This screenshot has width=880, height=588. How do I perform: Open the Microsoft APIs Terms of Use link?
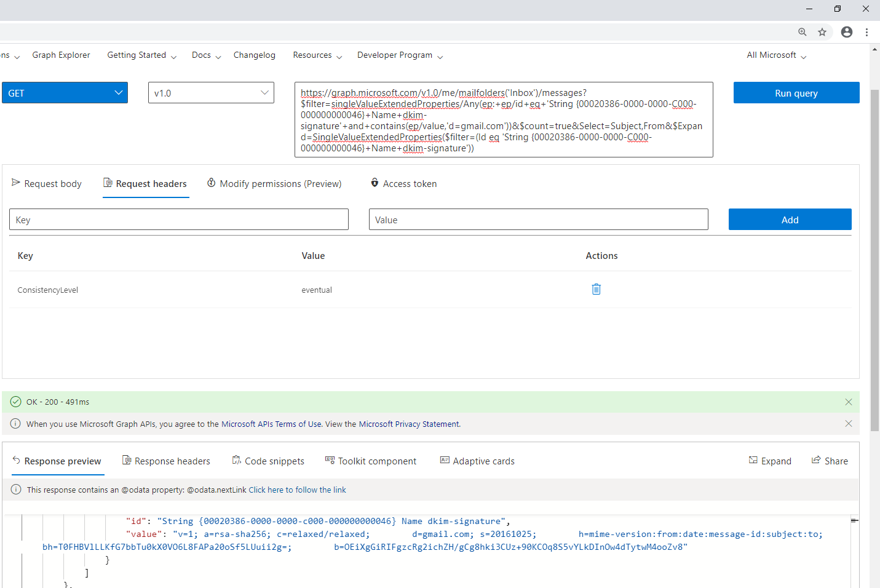point(271,424)
